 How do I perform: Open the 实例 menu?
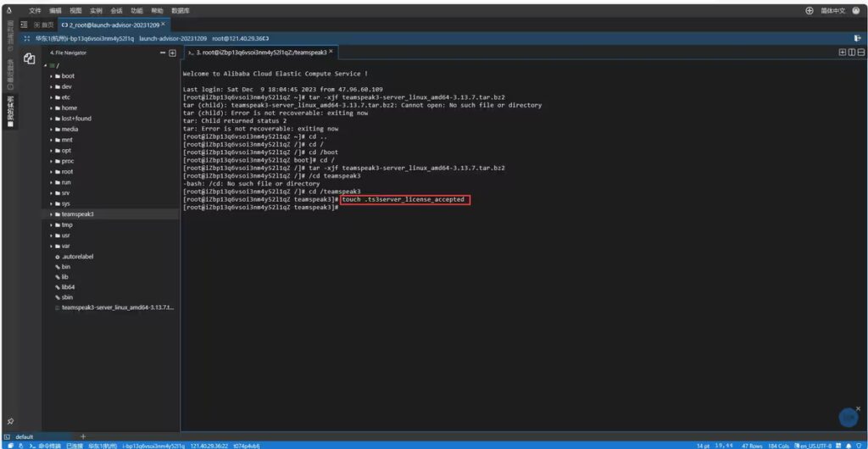[x=96, y=10]
